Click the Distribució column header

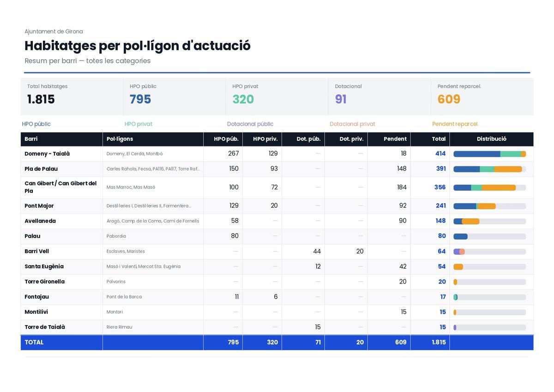coord(492,139)
